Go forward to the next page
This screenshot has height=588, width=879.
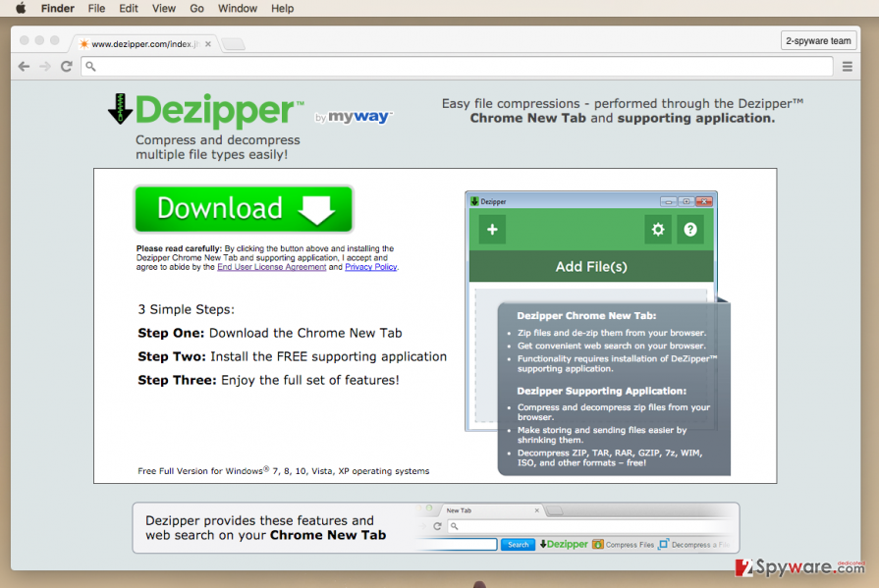(x=45, y=67)
